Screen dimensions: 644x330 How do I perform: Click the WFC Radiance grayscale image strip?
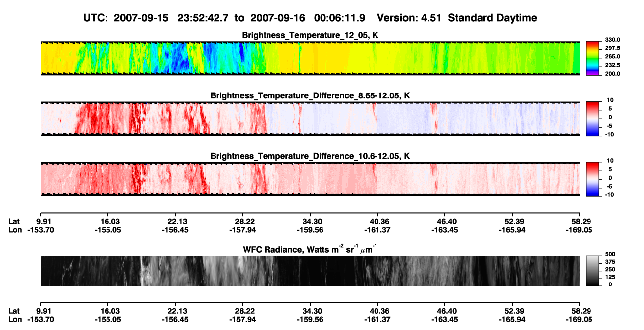click(310, 271)
